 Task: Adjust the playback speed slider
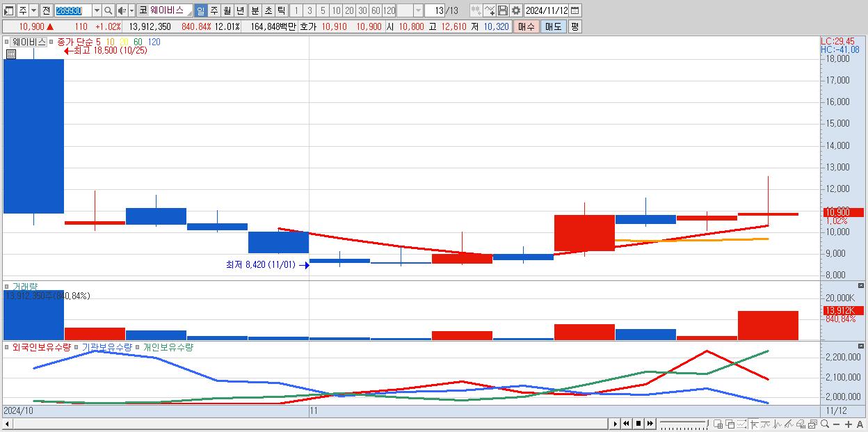pos(684,424)
